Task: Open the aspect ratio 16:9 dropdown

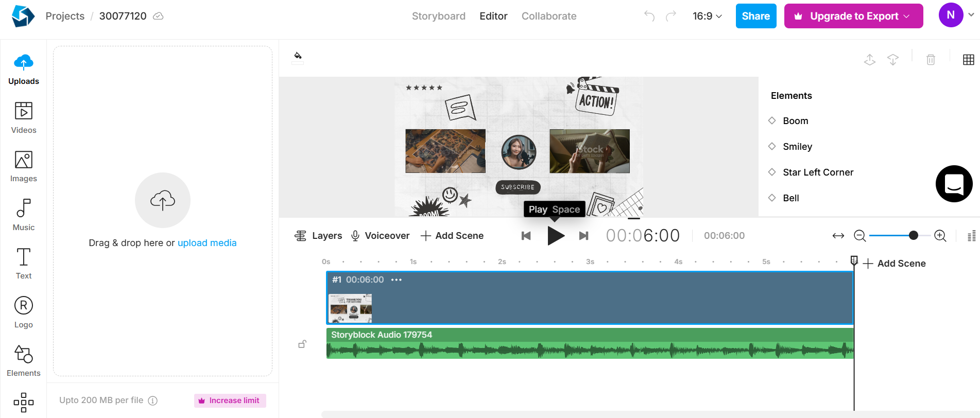Action: tap(707, 16)
